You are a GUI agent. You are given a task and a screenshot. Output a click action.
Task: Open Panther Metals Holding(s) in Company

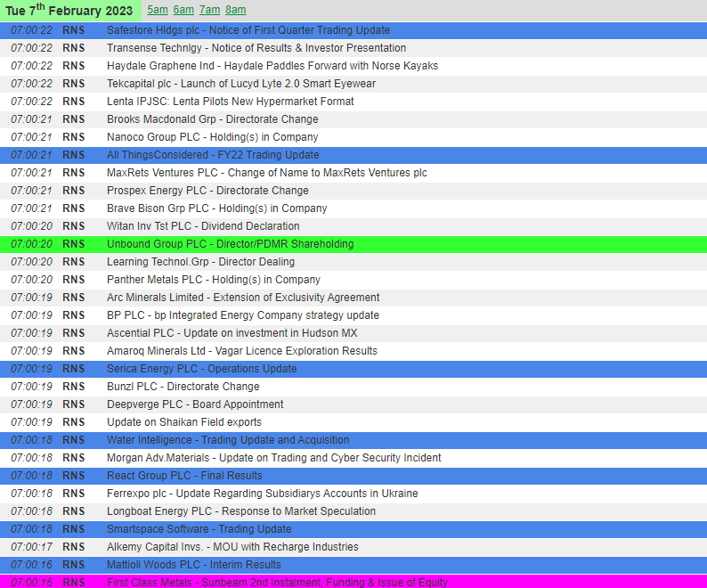(214, 280)
